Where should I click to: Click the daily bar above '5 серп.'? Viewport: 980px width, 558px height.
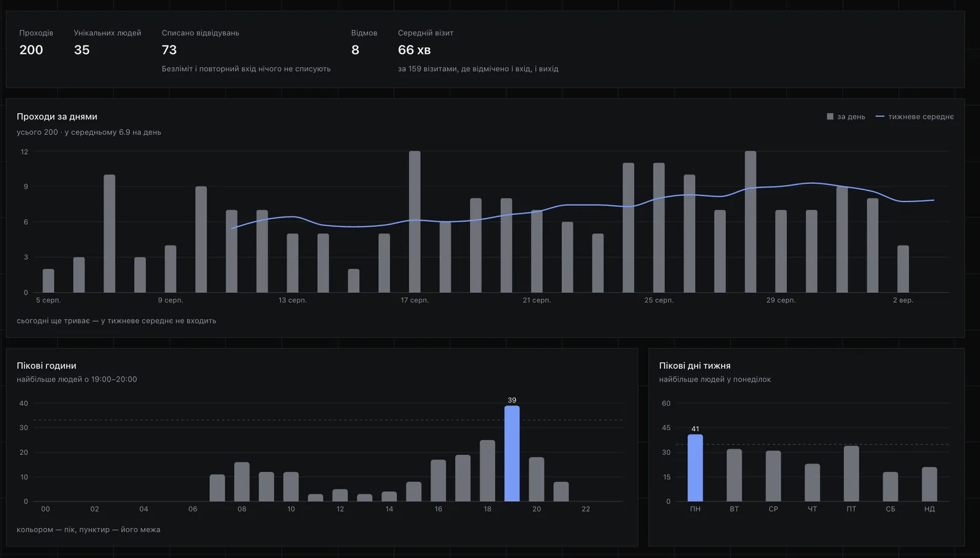click(x=48, y=281)
